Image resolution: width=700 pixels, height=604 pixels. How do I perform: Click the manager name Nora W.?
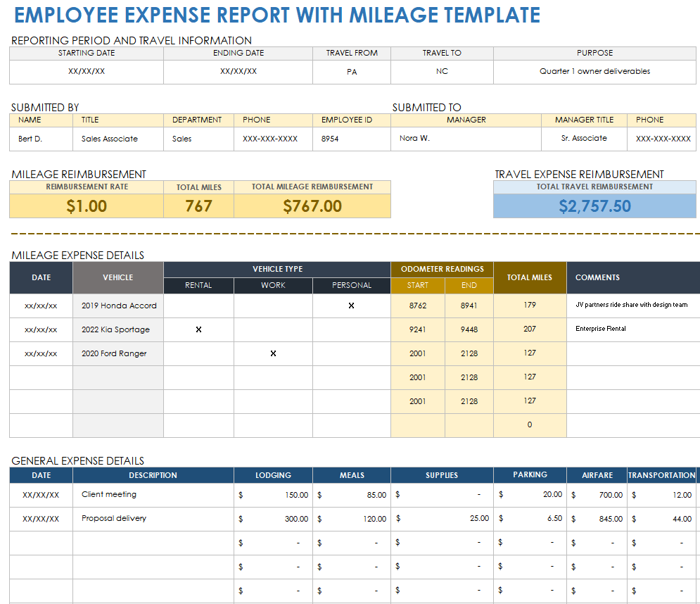click(x=414, y=139)
